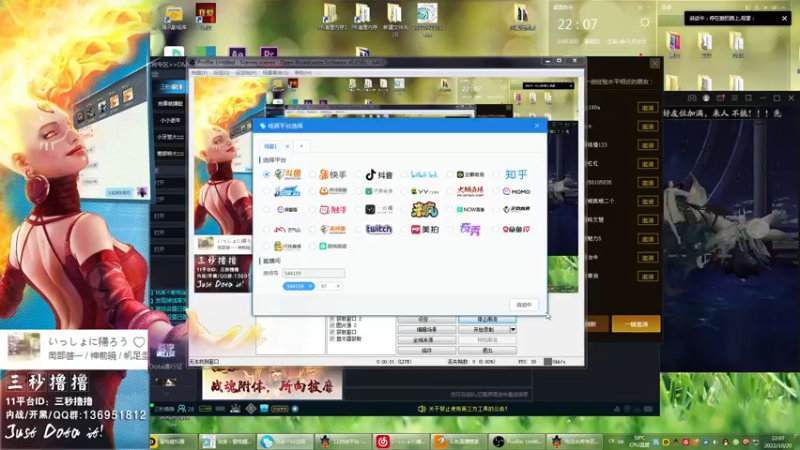The width and height of the screenshot is (800, 450).
Task: Open the NetEase Music taskbar item
Action: click(x=401, y=441)
